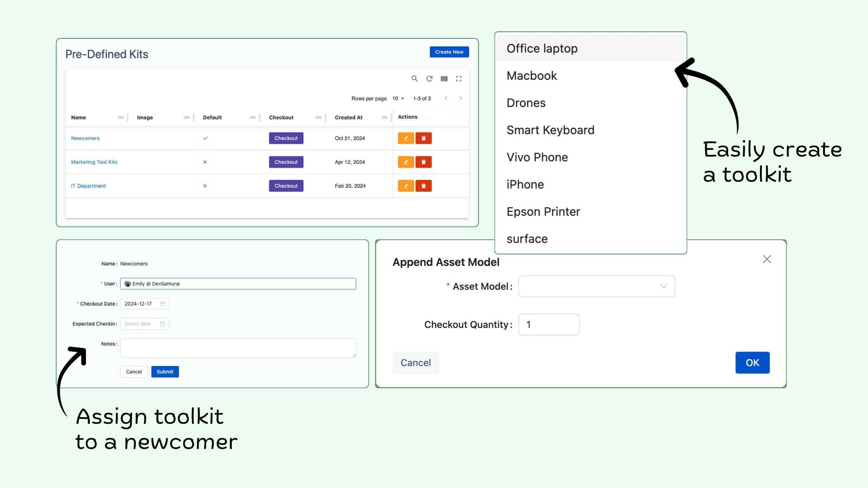Click the search icon in kits table
This screenshot has height=488, width=868.
(x=414, y=79)
